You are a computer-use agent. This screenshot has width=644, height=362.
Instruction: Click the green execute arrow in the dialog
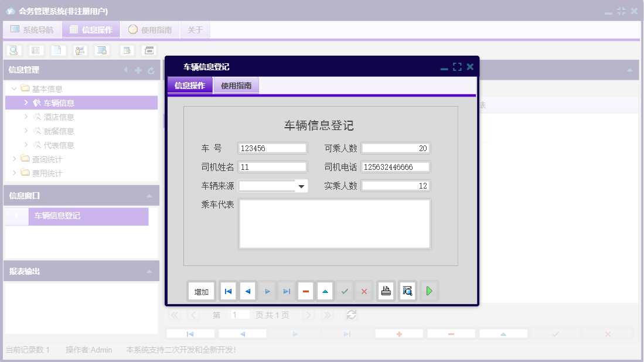click(429, 291)
